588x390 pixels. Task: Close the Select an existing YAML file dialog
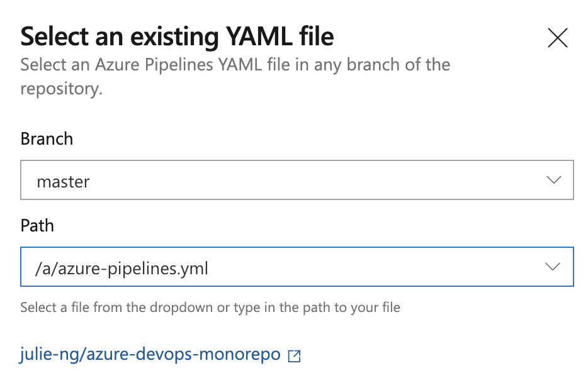(x=558, y=38)
